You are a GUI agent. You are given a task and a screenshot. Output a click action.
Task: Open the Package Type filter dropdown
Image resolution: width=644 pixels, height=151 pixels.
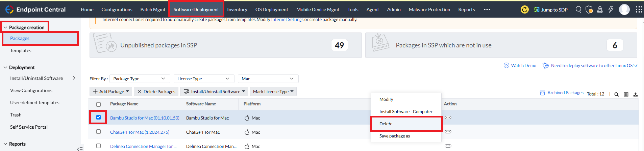(x=139, y=79)
